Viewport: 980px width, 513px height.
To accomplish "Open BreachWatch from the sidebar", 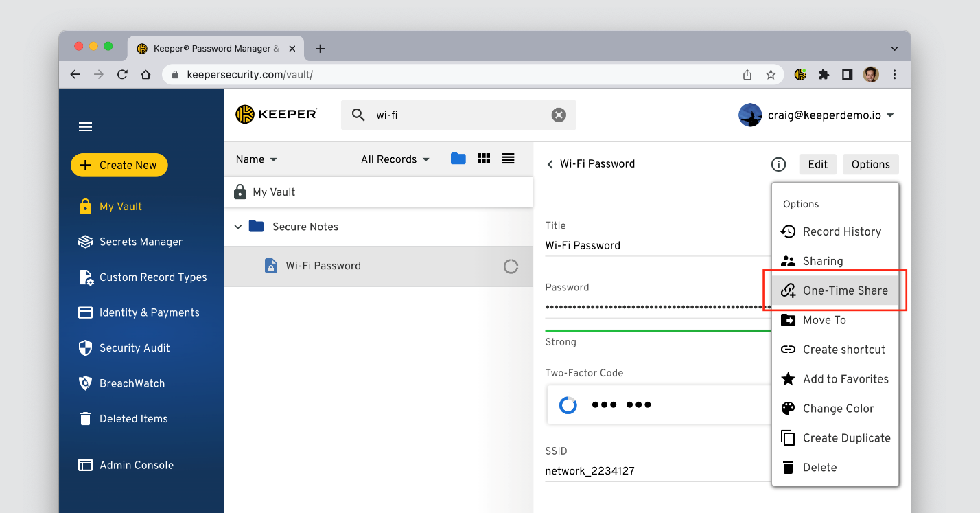I will coord(132,383).
